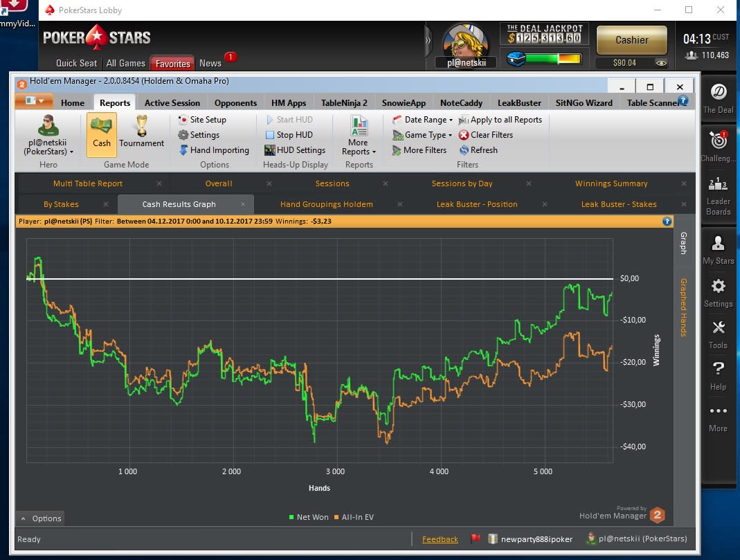Close the Cash Results Graph tab
The height and width of the screenshot is (560, 740).
tap(242, 204)
